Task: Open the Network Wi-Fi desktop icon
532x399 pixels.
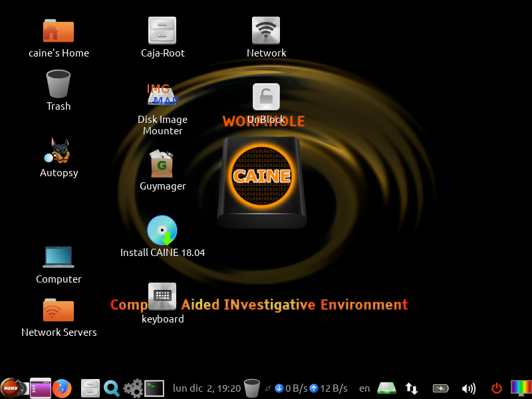Action: (266, 31)
